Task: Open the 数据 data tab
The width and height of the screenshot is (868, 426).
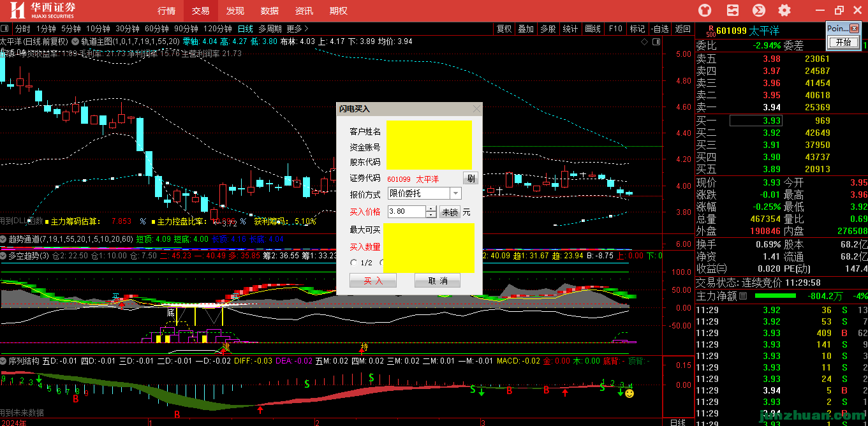Action: [269, 11]
